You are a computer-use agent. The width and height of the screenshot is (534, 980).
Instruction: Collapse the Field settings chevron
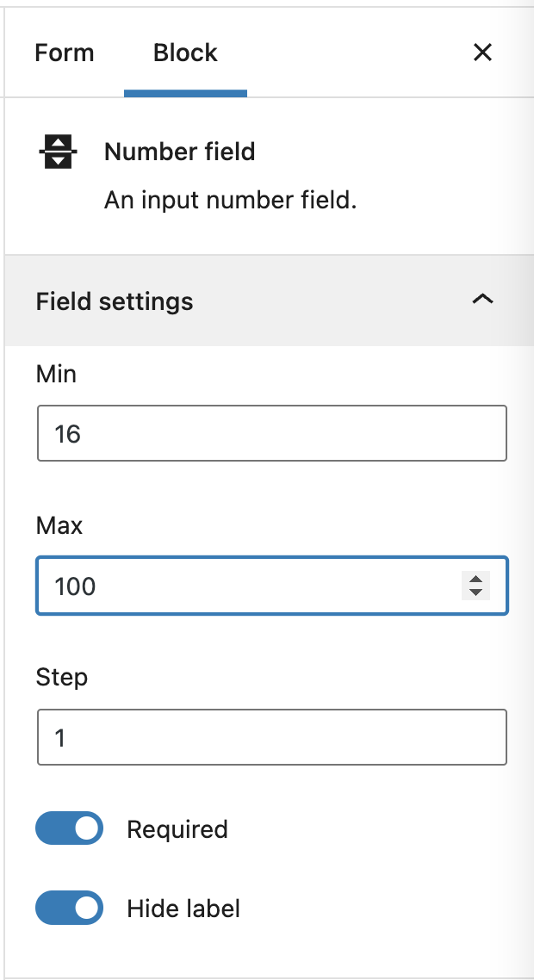click(x=482, y=300)
